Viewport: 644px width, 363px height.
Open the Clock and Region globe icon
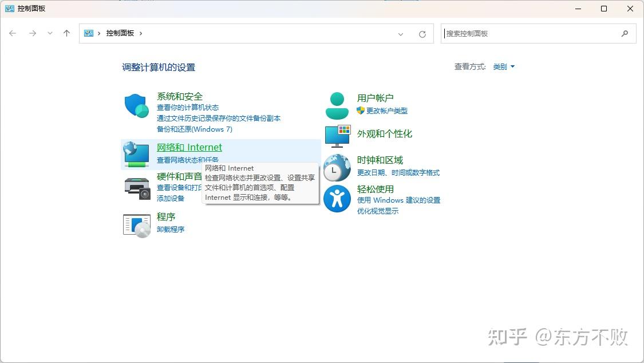(337, 168)
